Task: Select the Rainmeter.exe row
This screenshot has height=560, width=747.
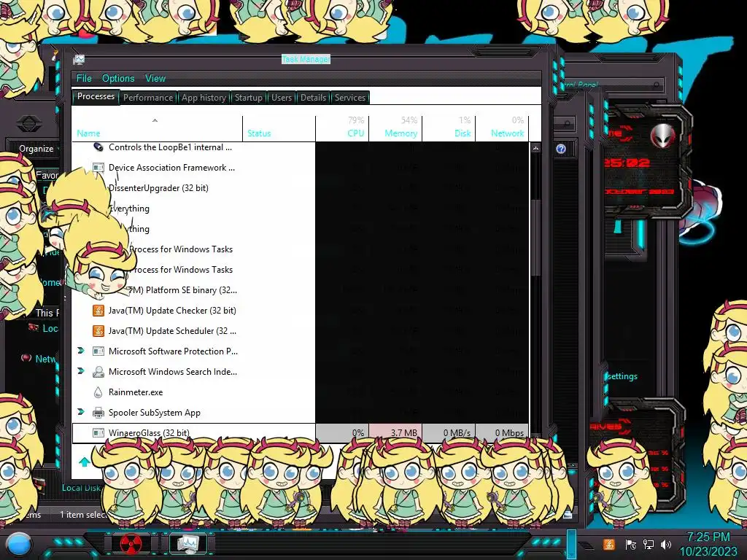Action: 300,392
